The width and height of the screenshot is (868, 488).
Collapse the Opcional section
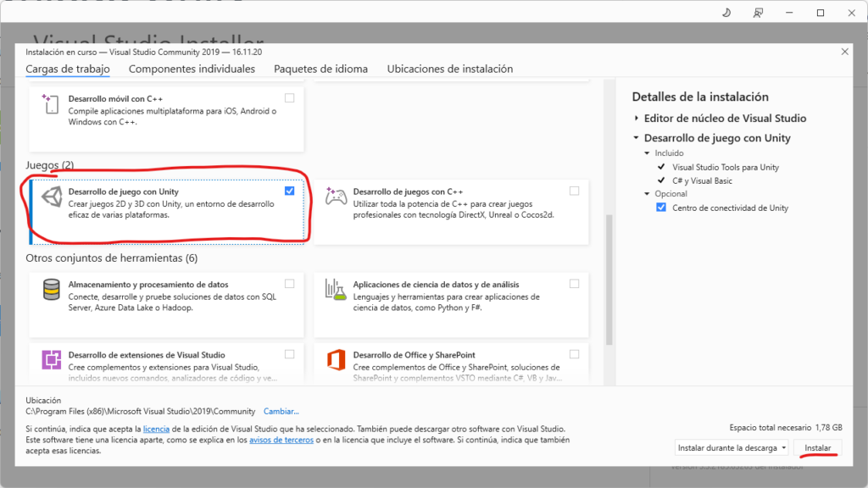[647, 194]
